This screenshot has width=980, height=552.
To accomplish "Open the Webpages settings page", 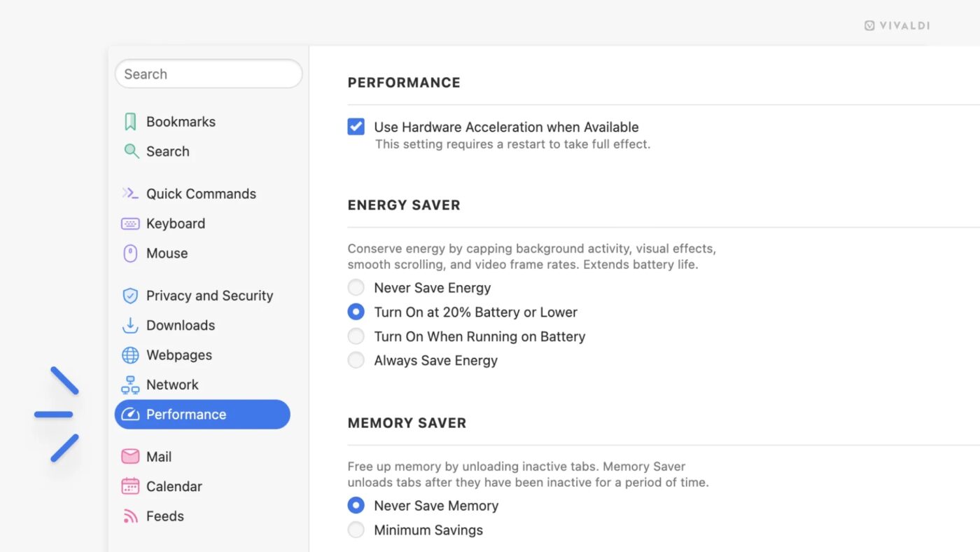I will (179, 354).
